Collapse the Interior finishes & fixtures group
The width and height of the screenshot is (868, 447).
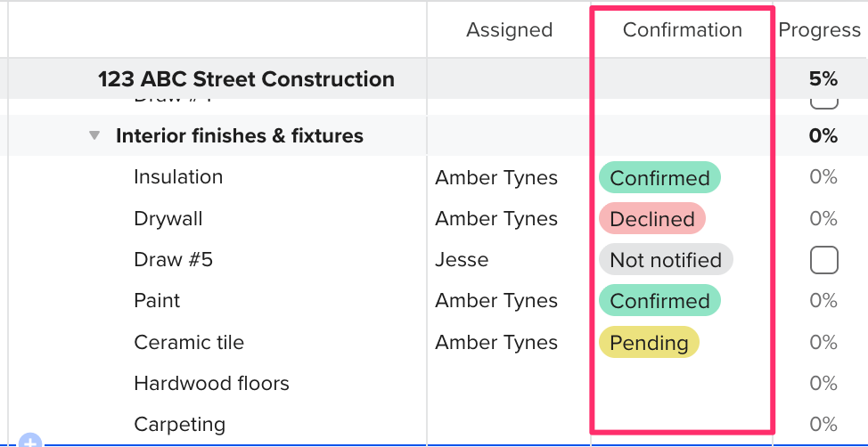pyautogui.click(x=94, y=136)
